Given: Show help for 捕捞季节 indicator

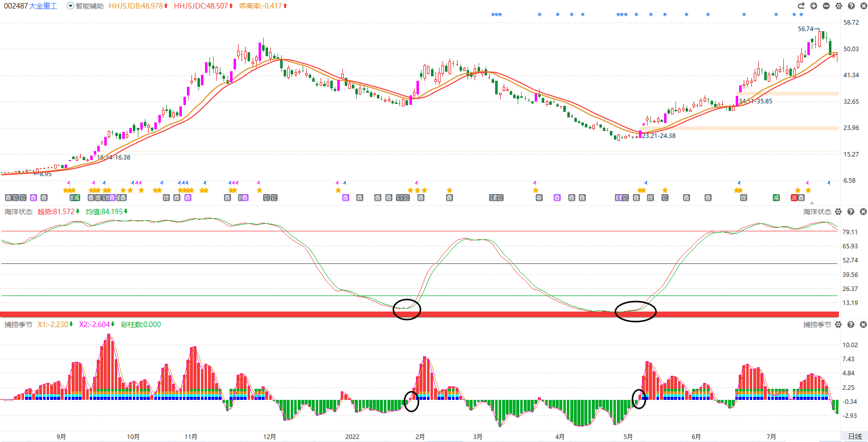Looking at the screenshot, I should click(x=850, y=325).
